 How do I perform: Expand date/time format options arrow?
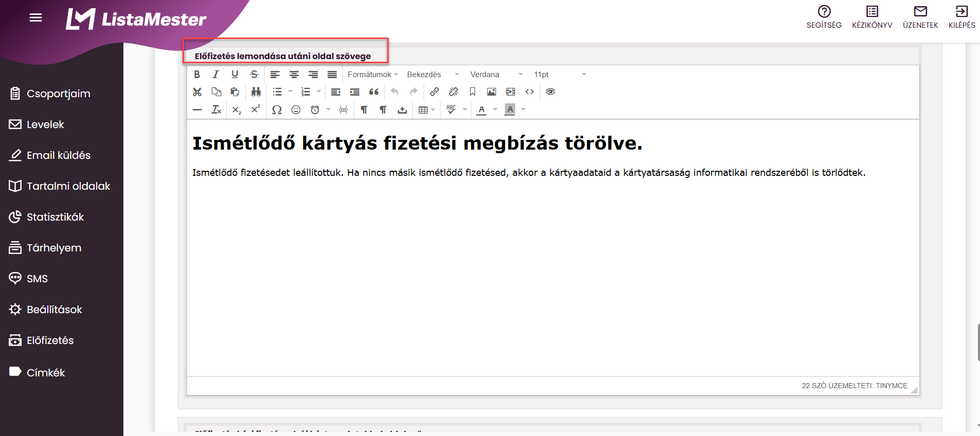(329, 110)
